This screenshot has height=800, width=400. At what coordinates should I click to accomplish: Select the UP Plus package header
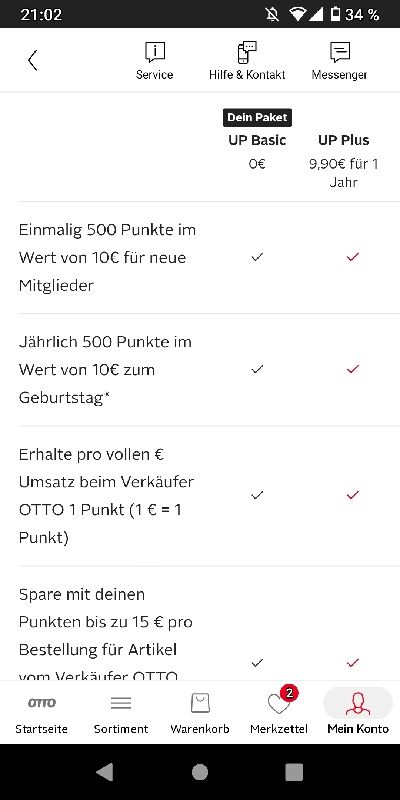tap(343, 140)
